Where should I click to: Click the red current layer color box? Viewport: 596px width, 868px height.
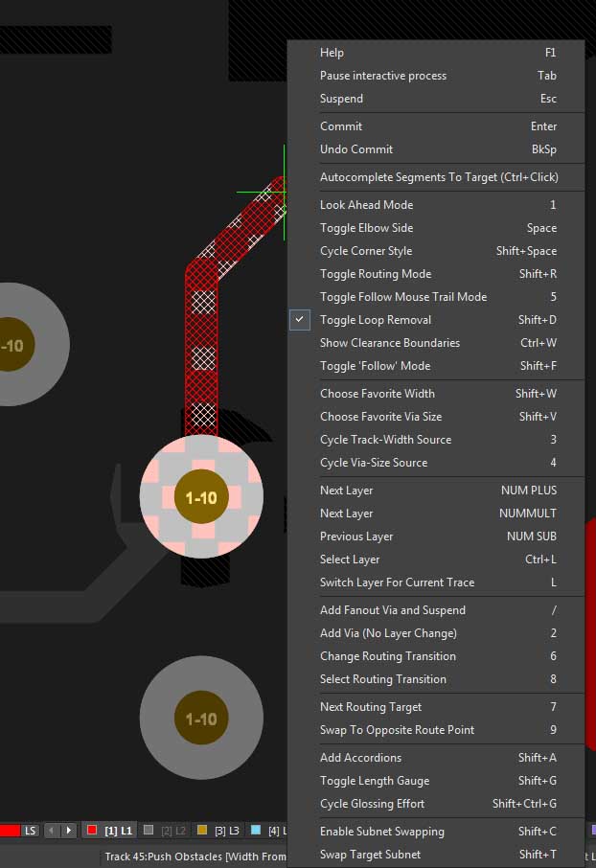pos(10,830)
